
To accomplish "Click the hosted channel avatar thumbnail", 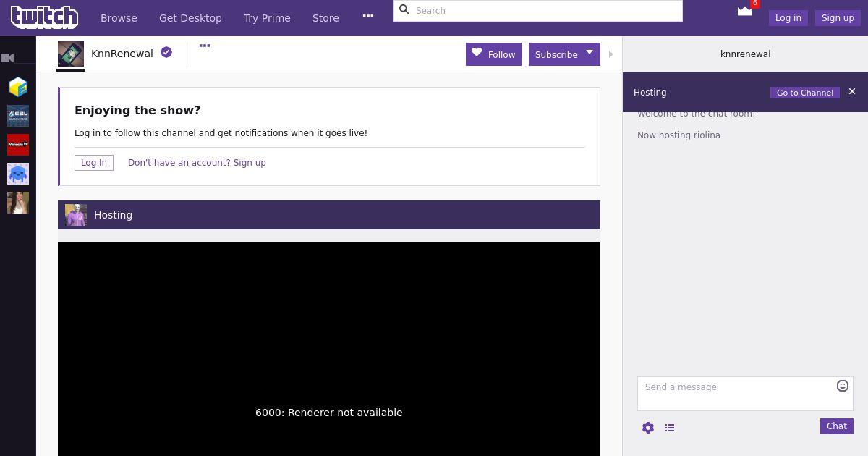I will (x=76, y=215).
